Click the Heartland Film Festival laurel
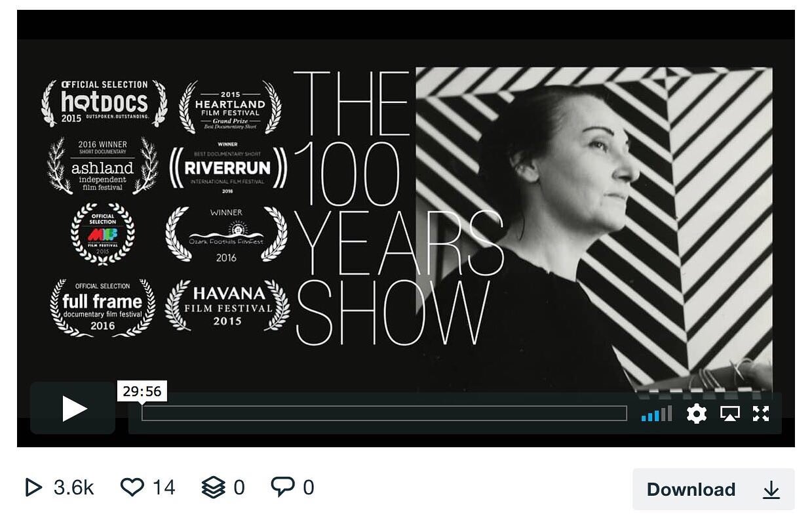 230,108
